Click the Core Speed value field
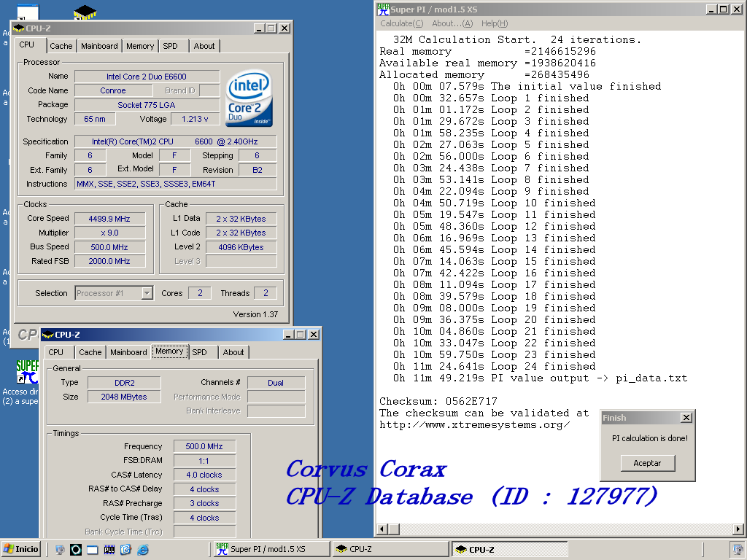 110,219
